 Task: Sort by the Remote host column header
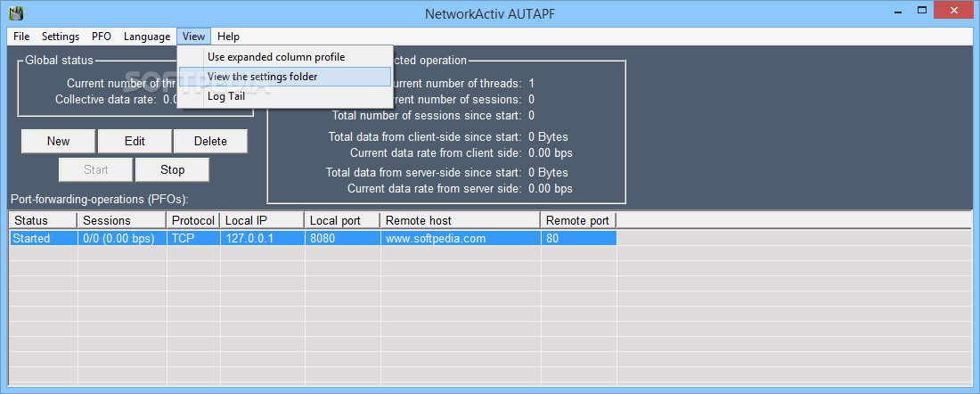point(461,221)
